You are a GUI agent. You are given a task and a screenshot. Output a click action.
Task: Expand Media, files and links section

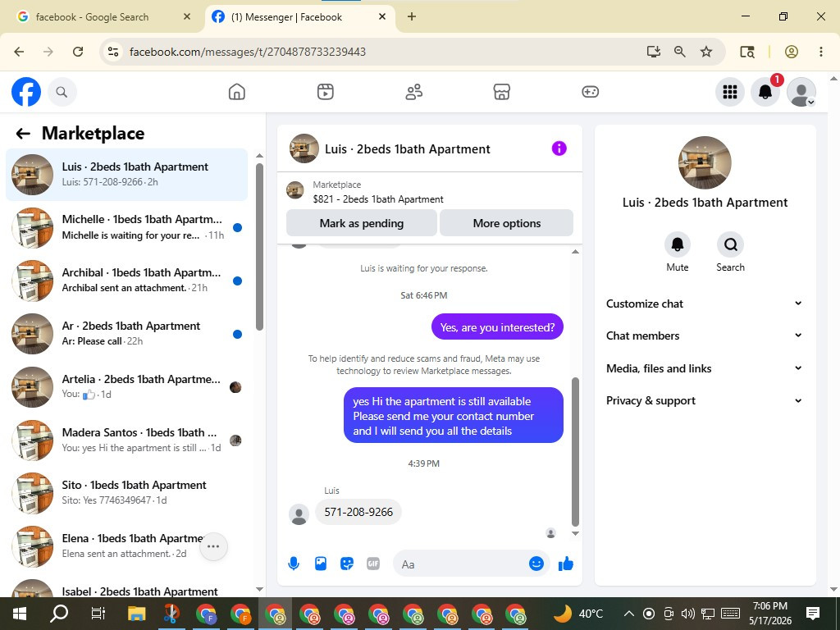click(x=705, y=368)
